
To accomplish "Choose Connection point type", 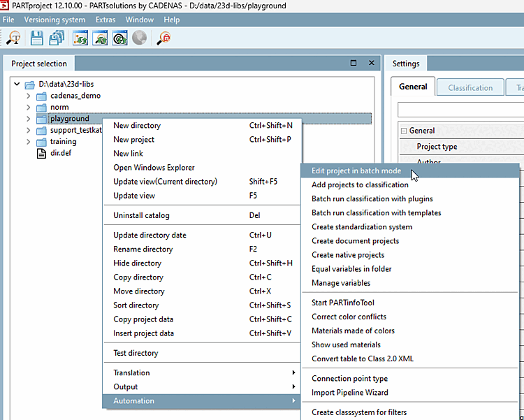I will [x=410, y=379].
